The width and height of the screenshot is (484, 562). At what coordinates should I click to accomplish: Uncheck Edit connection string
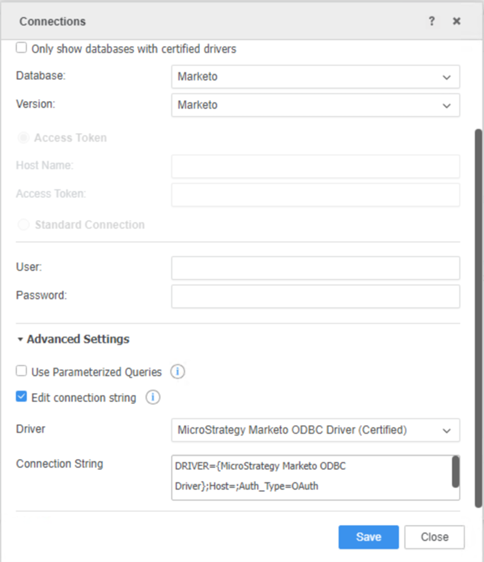point(22,397)
